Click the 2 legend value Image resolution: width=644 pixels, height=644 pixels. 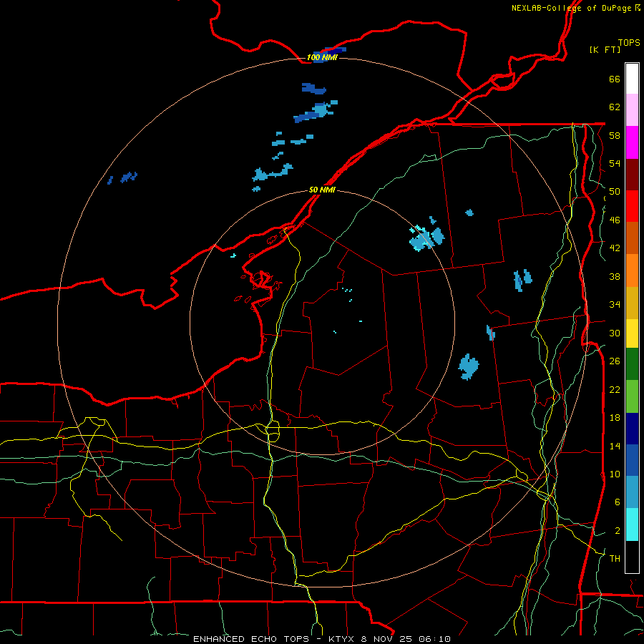coord(617,531)
